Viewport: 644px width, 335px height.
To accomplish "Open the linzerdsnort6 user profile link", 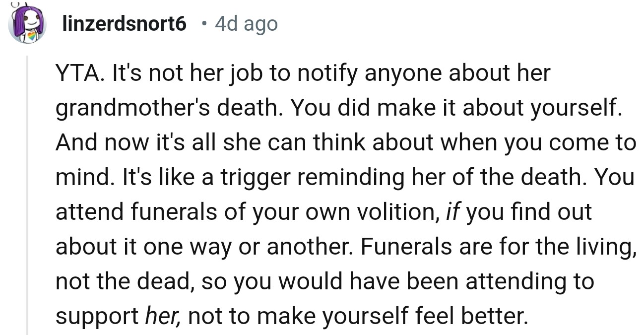I will point(124,24).
